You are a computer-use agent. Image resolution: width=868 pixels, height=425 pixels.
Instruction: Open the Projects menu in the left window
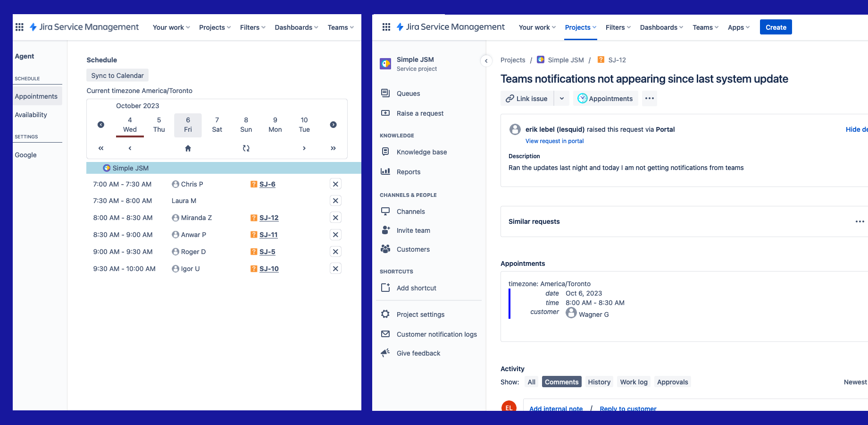(215, 27)
